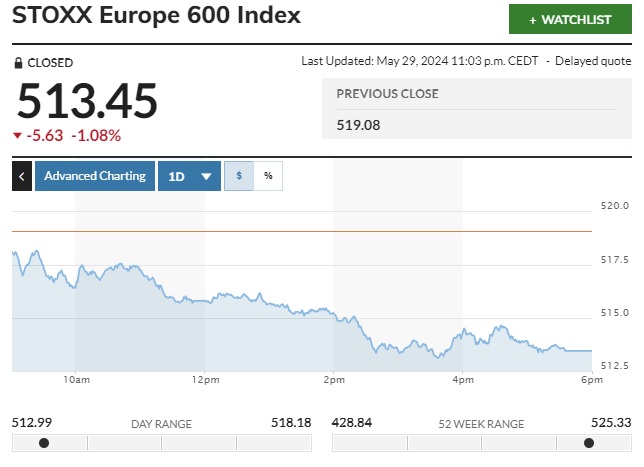The height and width of the screenshot is (467, 644).
Task: Click the 519.08 previous close value
Action: pyautogui.click(x=358, y=125)
